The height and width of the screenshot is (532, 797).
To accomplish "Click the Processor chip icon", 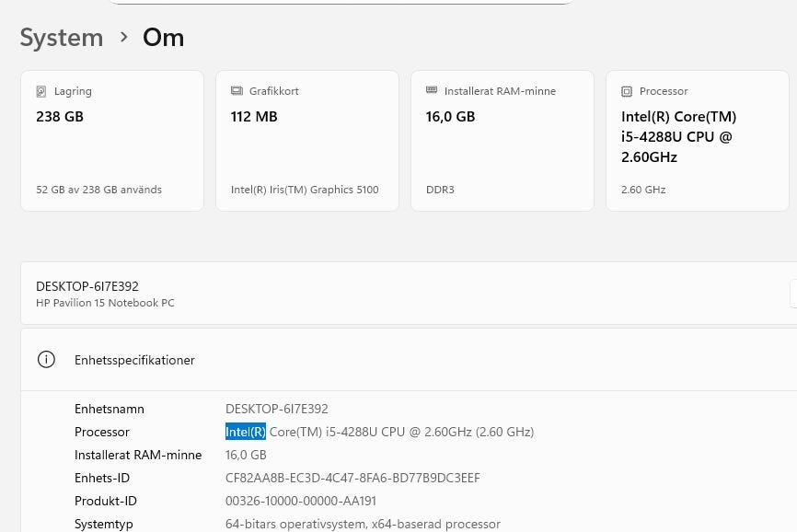I will coord(627,91).
